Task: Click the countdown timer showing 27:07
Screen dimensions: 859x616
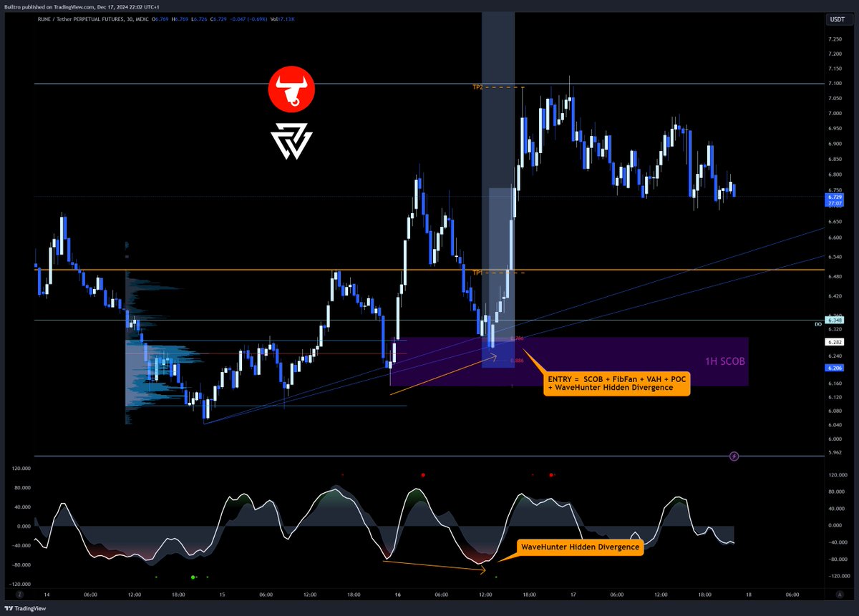Action: tap(836, 203)
